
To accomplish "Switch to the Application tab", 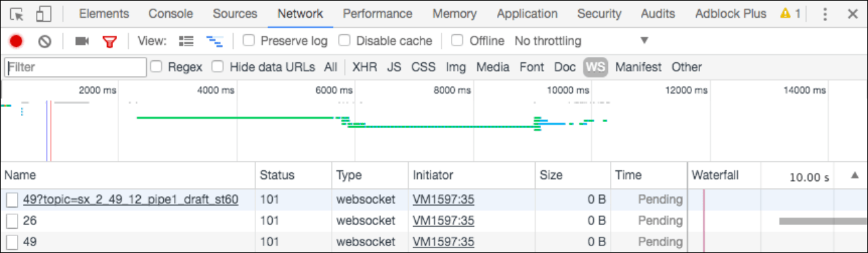I will tap(527, 14).
